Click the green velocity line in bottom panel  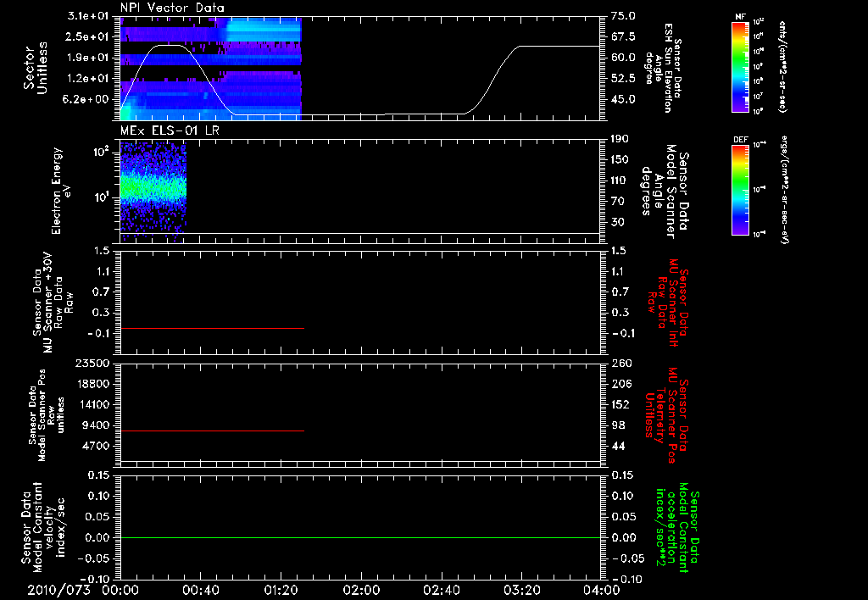click(x=360, y=537)
